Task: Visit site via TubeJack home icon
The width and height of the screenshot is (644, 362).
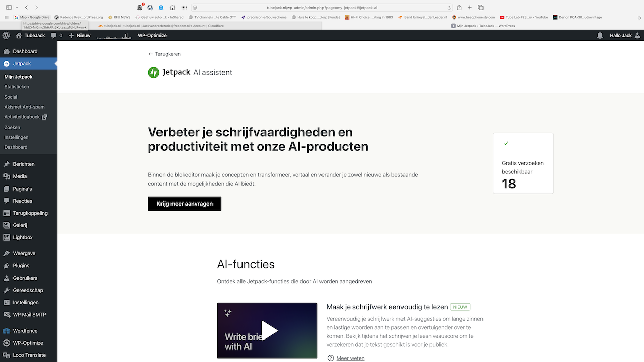Action: [x=30, y=36]
